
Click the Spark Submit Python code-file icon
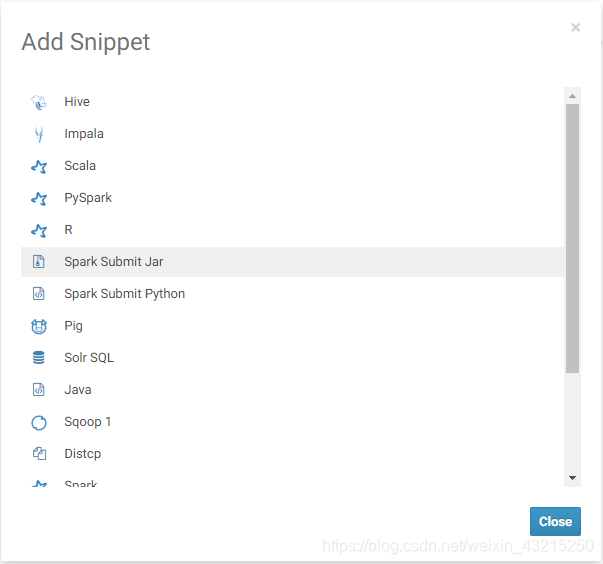pos(38,294)
